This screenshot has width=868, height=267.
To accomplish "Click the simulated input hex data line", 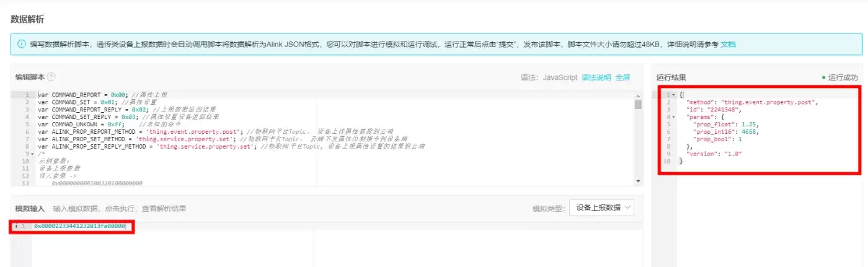I will pos(80,226).
